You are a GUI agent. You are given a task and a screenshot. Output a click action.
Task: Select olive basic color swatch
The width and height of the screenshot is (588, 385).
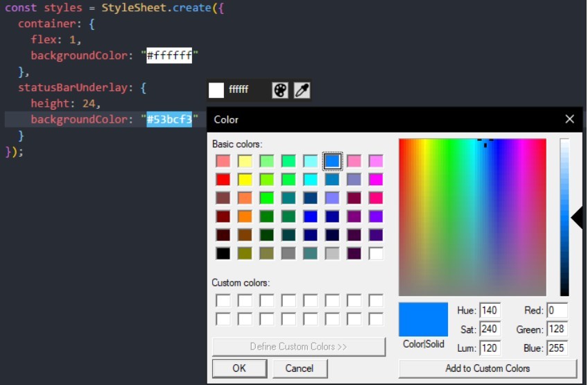click(245, 253)
